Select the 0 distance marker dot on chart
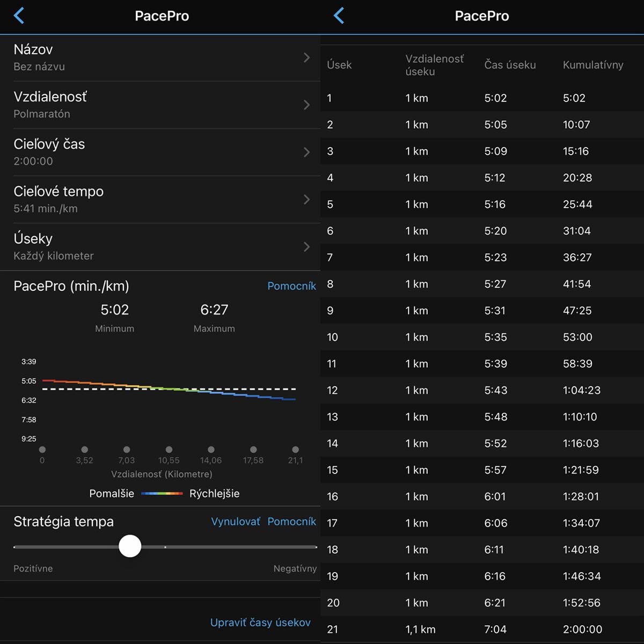The height and width of the screenshot is (644, 644). (x=42, y=450)
